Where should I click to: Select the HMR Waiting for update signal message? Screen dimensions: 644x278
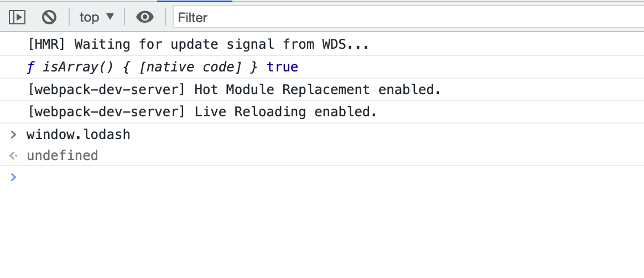199,44
